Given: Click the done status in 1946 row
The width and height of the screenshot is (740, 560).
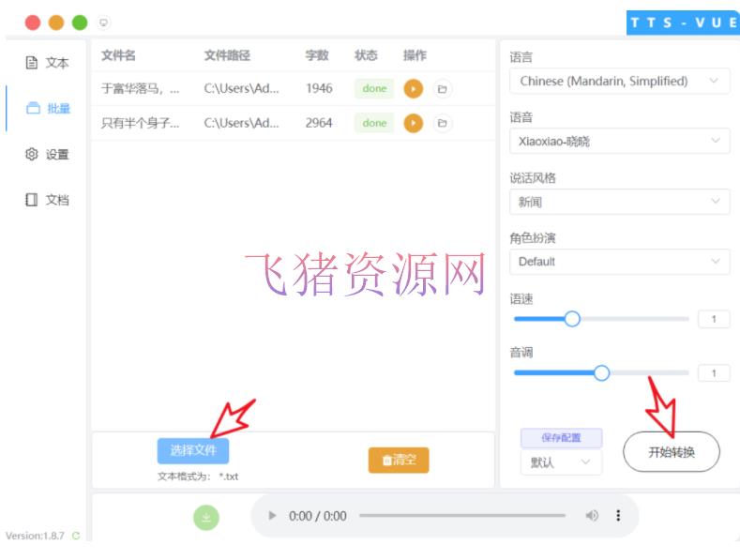Looking at the screenshot, I should click(x=374, y=88).
